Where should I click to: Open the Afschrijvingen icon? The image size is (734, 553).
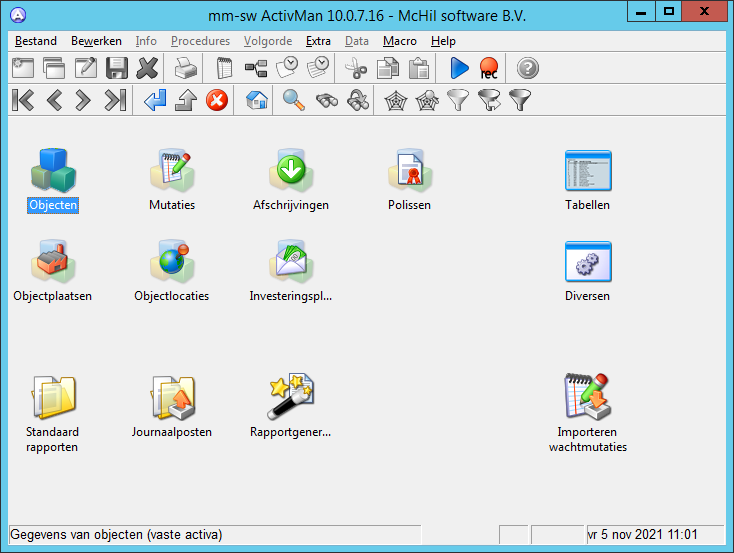coord(291,170)
